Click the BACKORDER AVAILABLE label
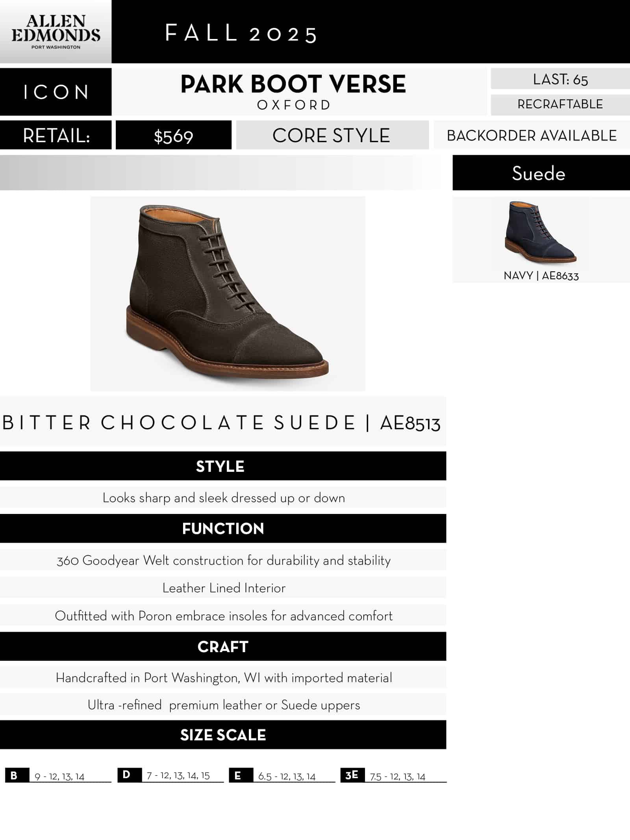 (x=531, y=135)
